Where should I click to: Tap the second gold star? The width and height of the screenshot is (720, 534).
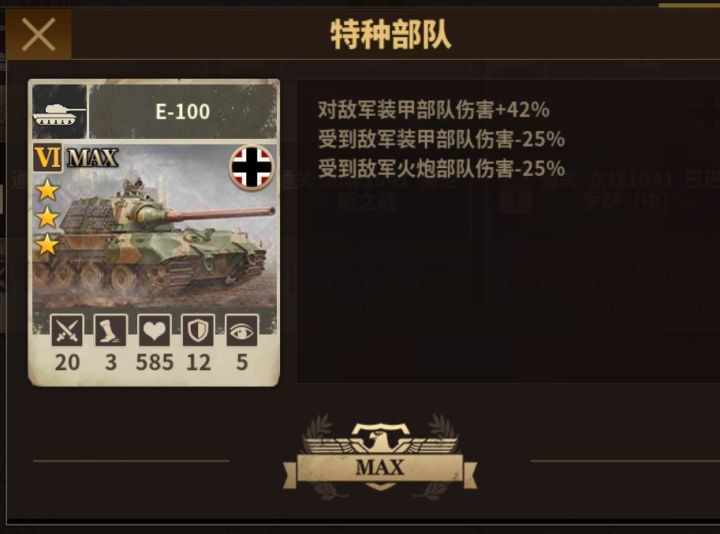(48, 217)
